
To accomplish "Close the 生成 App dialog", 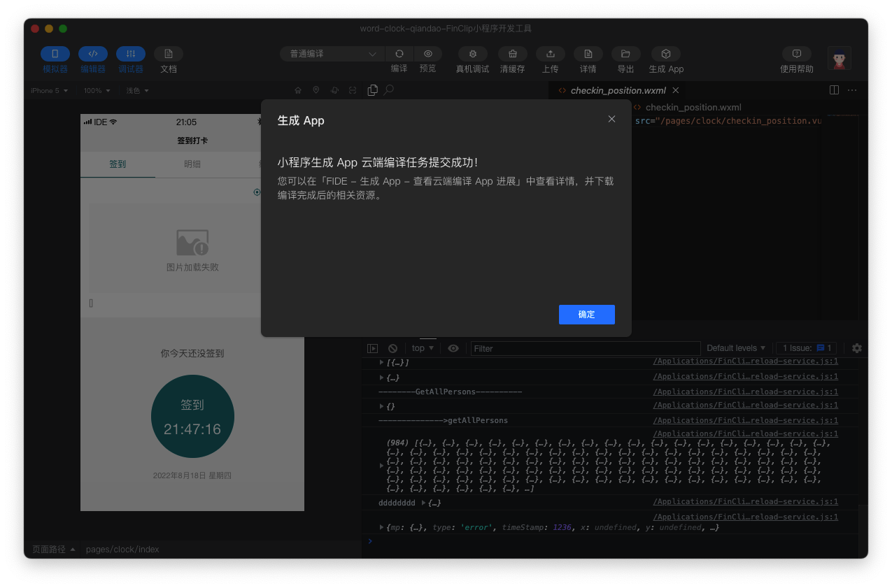I will coord(611,120).
